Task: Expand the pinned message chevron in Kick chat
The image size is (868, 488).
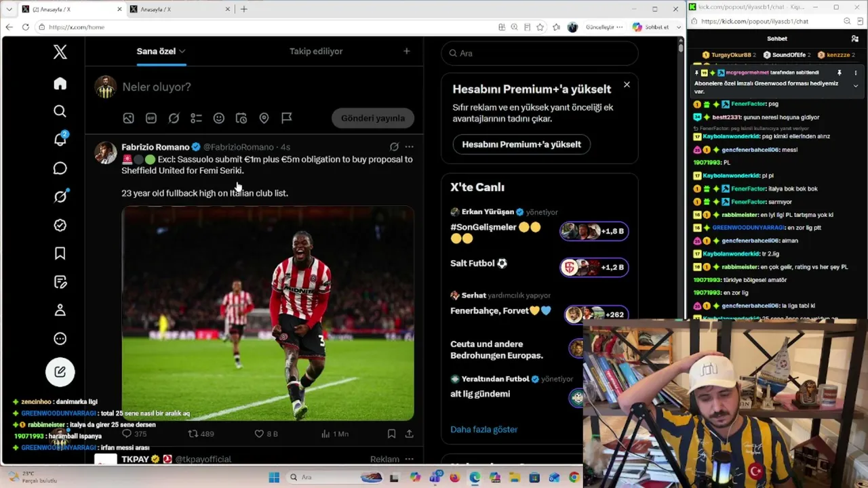Action: coord(855,86)
